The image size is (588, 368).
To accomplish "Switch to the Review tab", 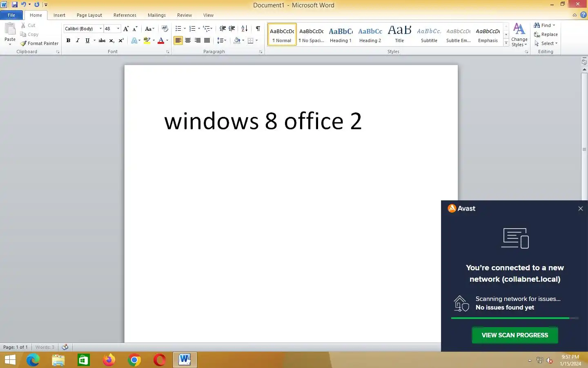I will [185, 15].
